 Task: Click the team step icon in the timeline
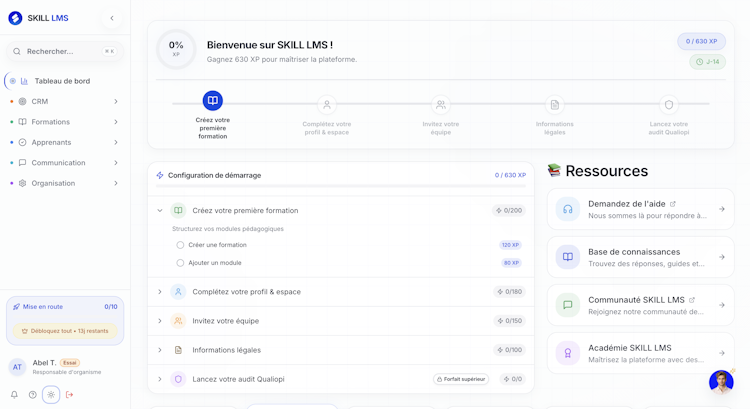coord(441,104)
